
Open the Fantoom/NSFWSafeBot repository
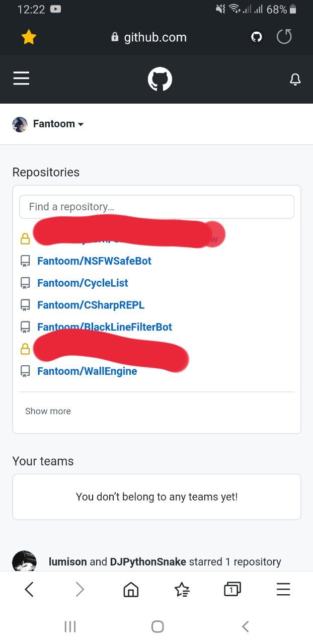[x=94, y=261]
